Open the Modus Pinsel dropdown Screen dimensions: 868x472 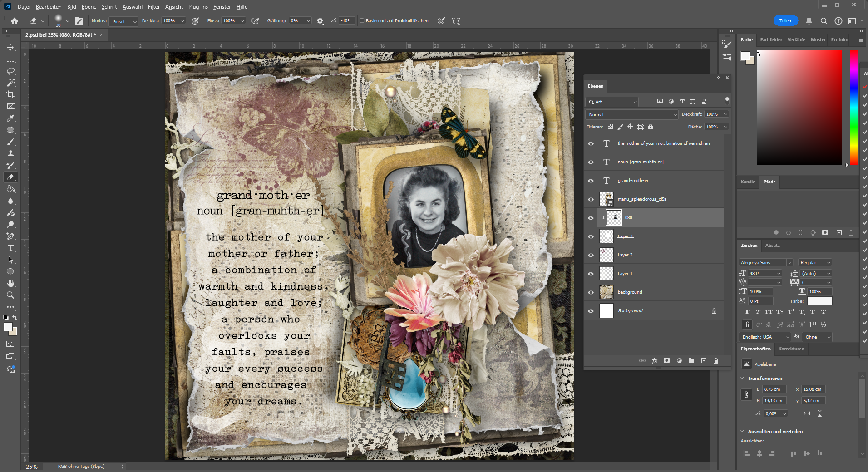[123, 21]
